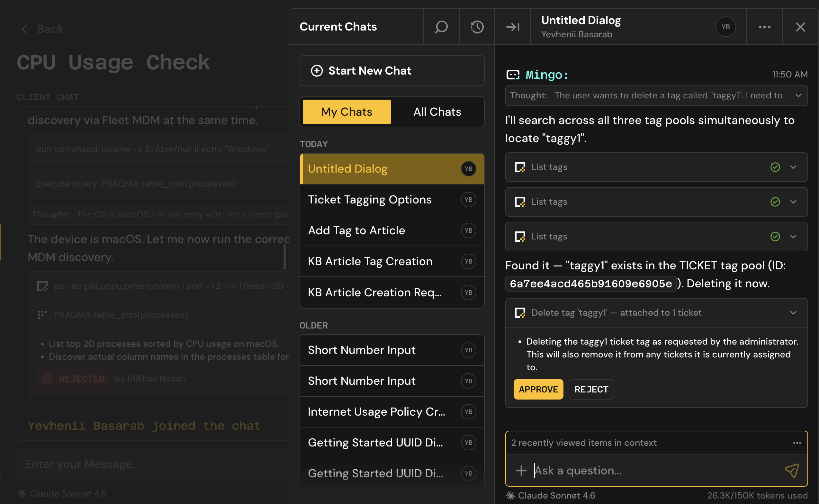Reject the tag deletion
The image size is (819, 504).
[x=591, y=389]
